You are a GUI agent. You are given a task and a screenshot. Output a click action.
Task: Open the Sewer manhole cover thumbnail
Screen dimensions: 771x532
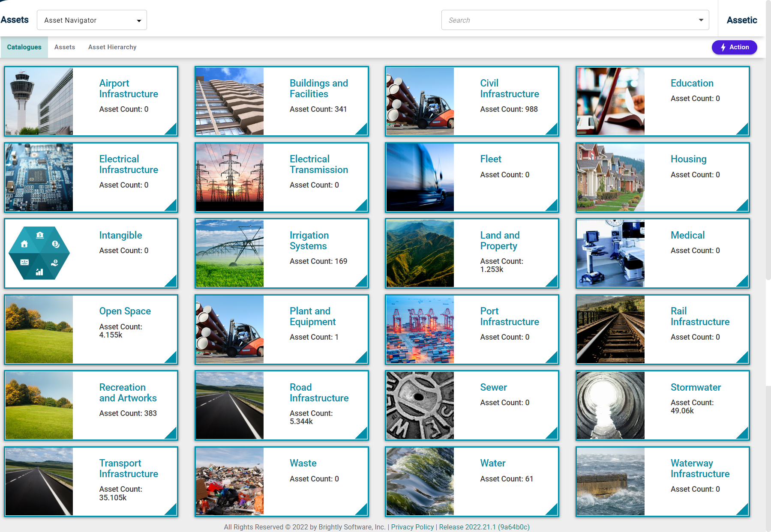pyautogui.click(x=420, y=405)
